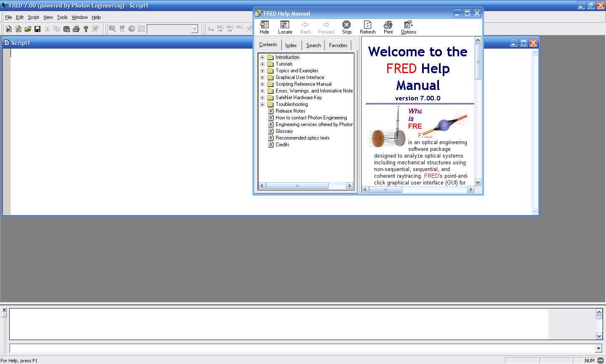Open the Release Notes topic

[x=290, y=111]
